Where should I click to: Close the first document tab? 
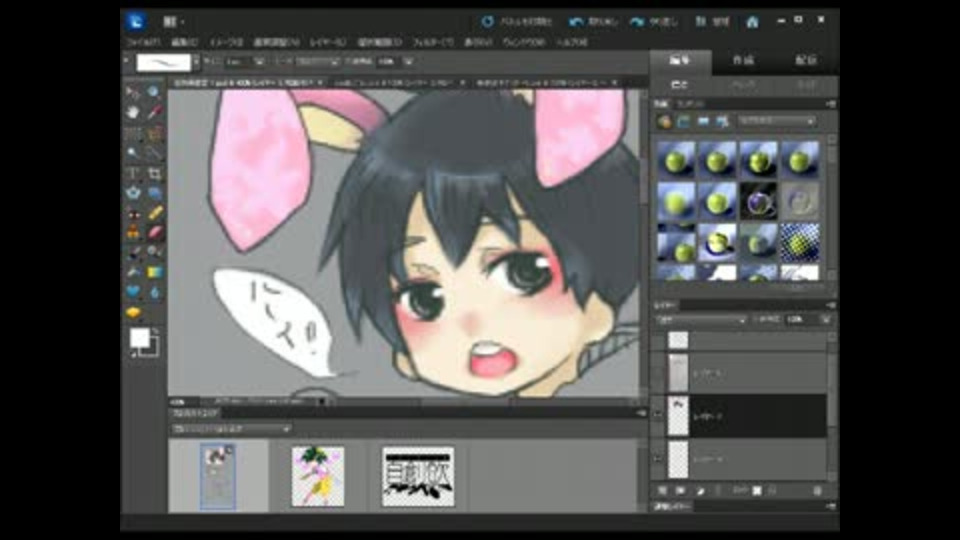click(x=320, y=82)
